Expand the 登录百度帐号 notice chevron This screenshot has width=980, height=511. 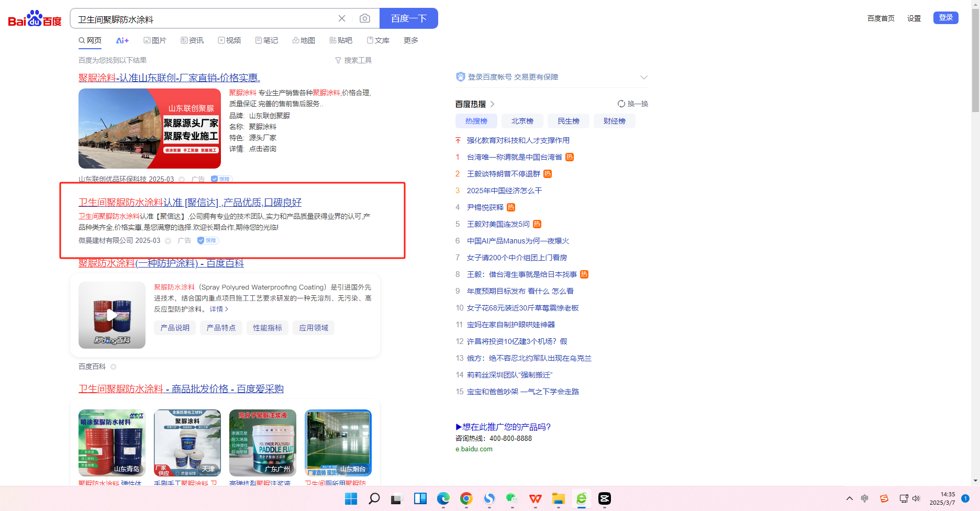[643, 77]
